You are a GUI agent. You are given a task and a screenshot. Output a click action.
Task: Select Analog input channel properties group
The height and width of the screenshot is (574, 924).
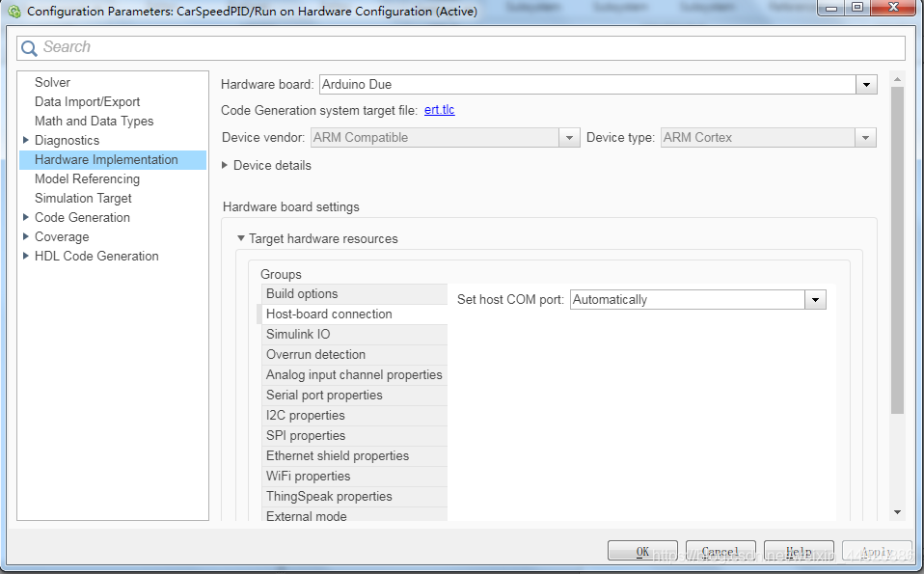(354, 375)
